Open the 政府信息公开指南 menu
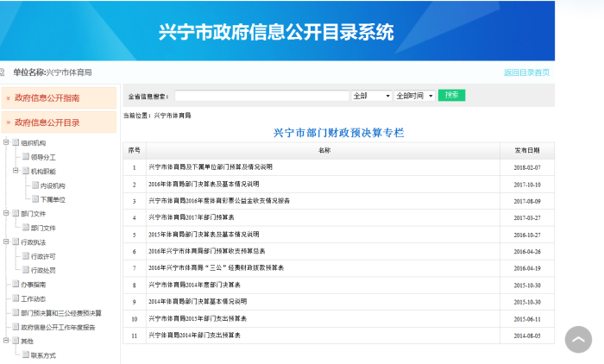Screen dimensions: 604x364 [x=59, y=97]
